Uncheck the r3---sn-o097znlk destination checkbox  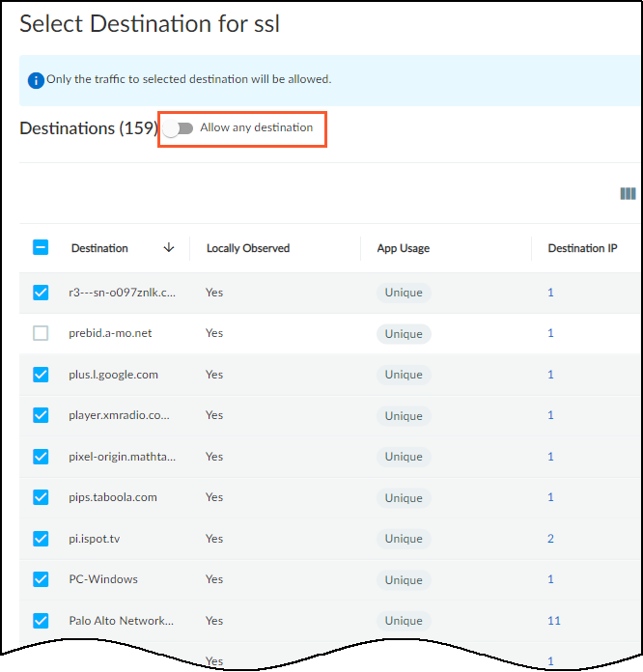[41, 293]
